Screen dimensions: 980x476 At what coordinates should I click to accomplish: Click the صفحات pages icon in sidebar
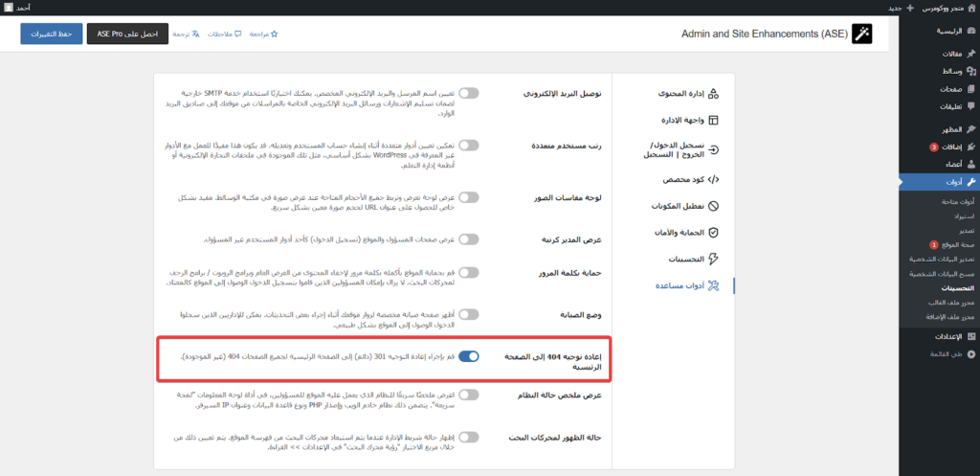pos(970,89)
